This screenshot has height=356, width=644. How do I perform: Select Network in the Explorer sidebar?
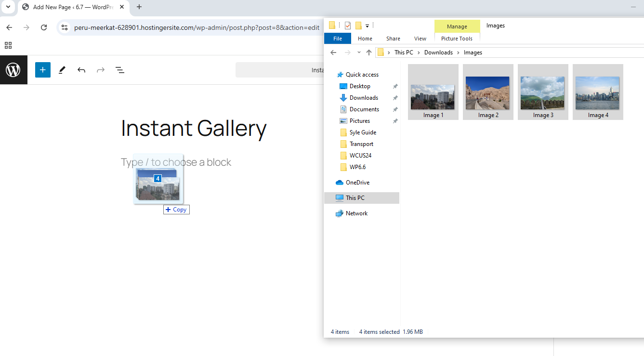[356, 213]
